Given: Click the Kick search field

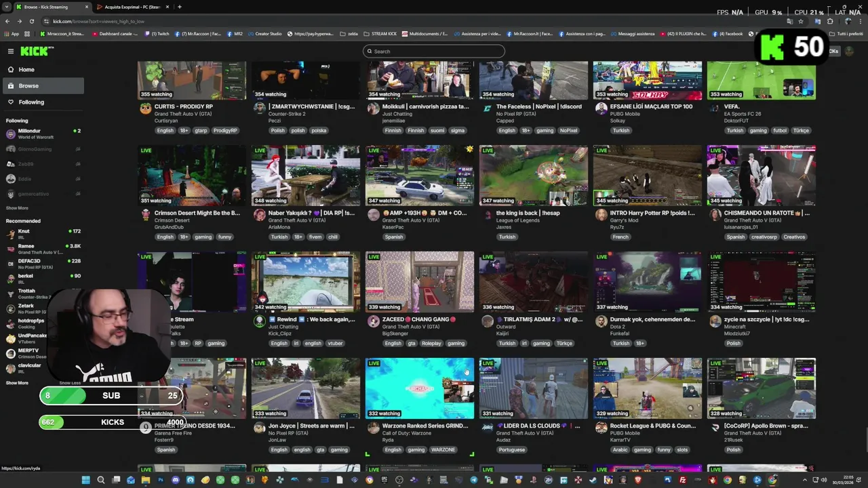Looking at the screenshot, I should pyautogui.click(x=434, y=52).
